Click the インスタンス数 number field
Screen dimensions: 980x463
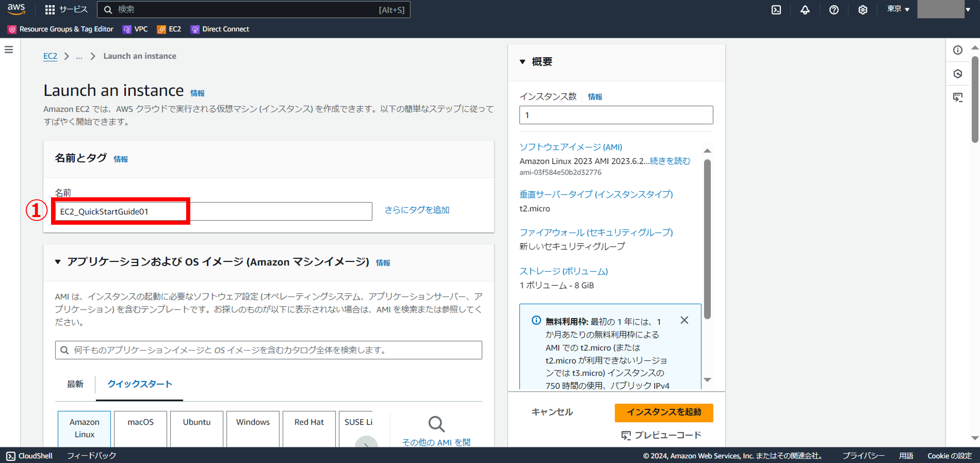coord(616,115)
